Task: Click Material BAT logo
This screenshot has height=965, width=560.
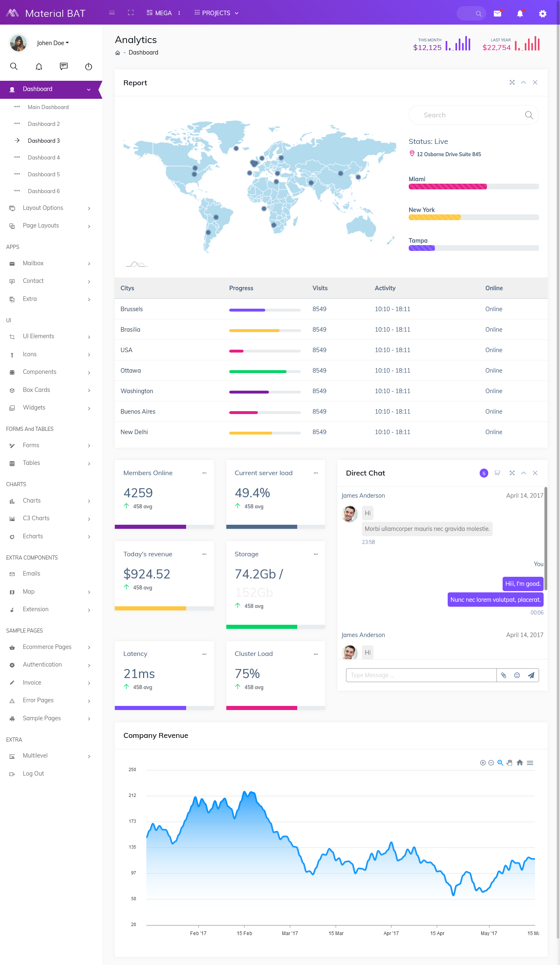Action: [x=46, y=13]
